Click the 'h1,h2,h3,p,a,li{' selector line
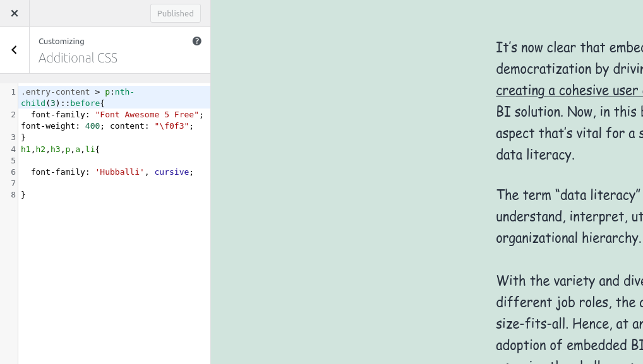This screenshot has height=364, width=643. coord(60,149)
